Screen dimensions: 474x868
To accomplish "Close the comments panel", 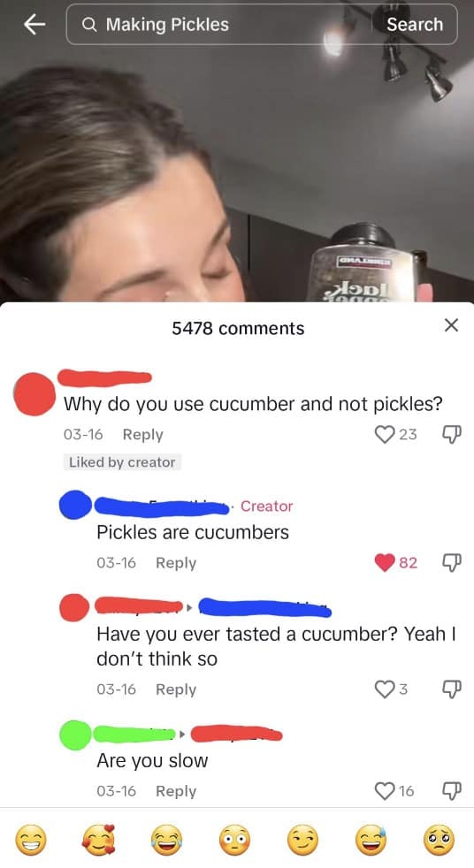I will pos(451,325).
